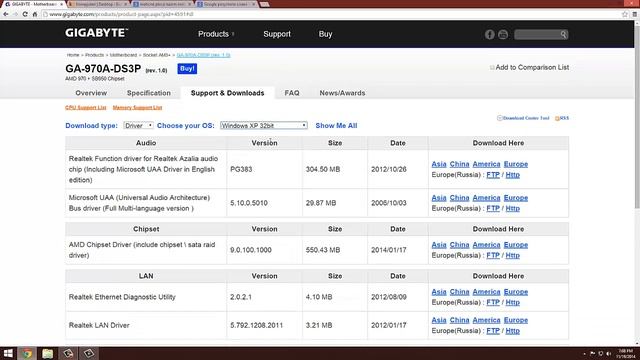The height and width of the screenshot is (360, 640).
Task: Download Realtek Ethernet Diagnostic Utility via FTP
Action: (x=493, y=302)
